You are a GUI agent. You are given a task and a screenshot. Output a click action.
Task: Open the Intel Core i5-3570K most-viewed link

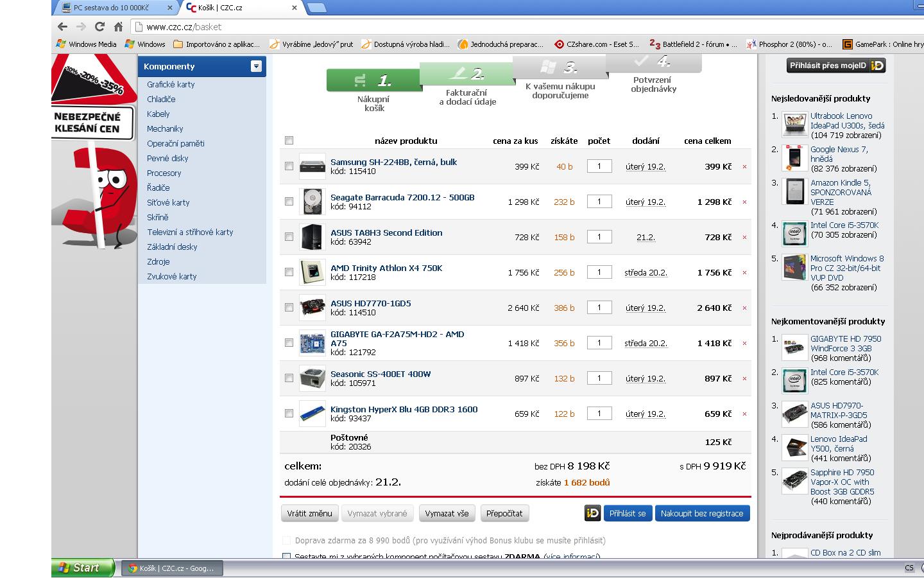(844, 225)
